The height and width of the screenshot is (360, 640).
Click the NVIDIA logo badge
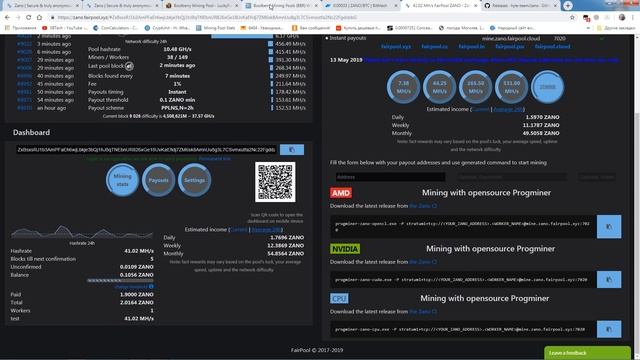point(345,249)
